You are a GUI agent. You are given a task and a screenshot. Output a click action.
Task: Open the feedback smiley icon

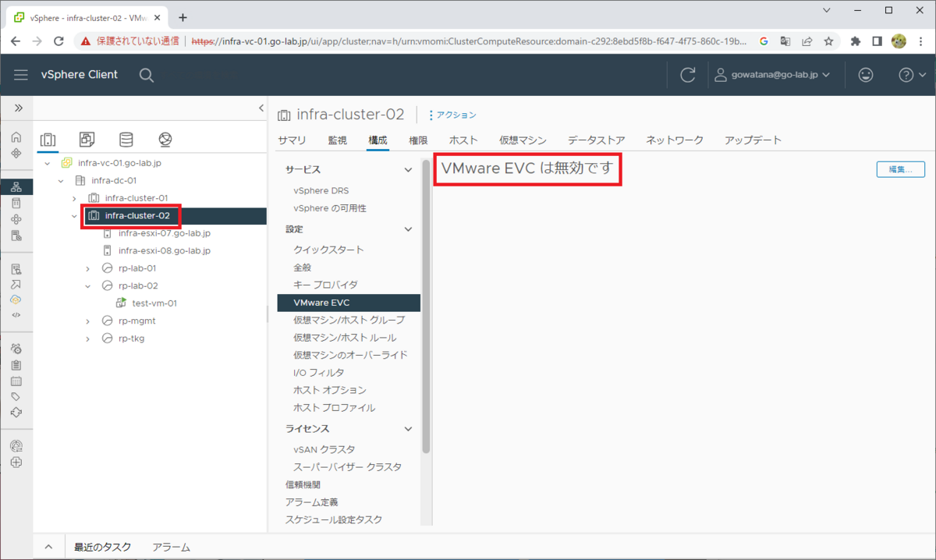865,75
